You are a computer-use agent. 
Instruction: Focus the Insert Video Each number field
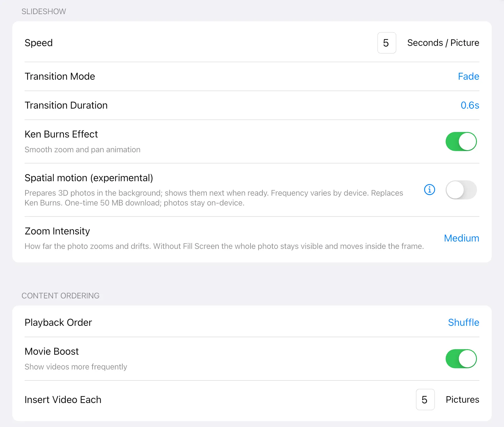(x=425, y=400)
